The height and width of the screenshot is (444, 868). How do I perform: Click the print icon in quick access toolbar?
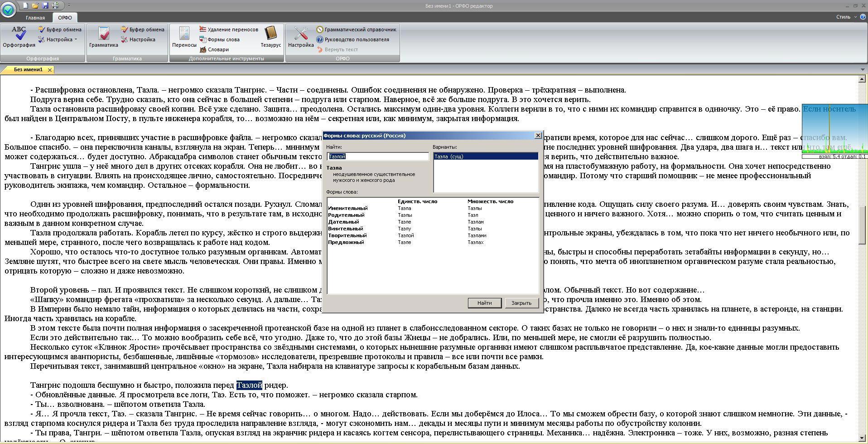(x=55, y=6)
